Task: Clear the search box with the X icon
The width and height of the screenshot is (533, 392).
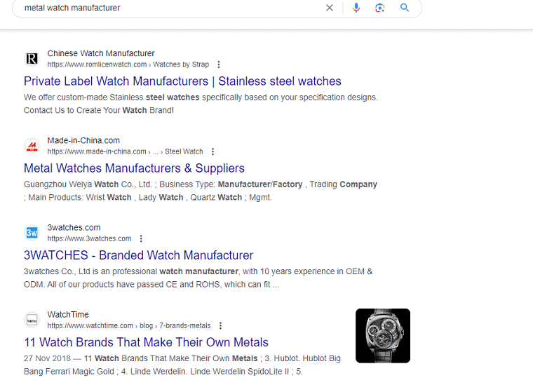Action: coord(330,8)
